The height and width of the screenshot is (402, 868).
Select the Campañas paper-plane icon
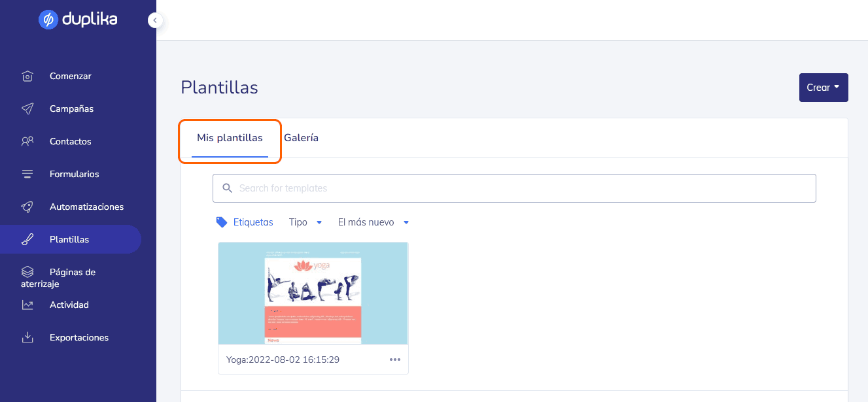click(27, 109)
